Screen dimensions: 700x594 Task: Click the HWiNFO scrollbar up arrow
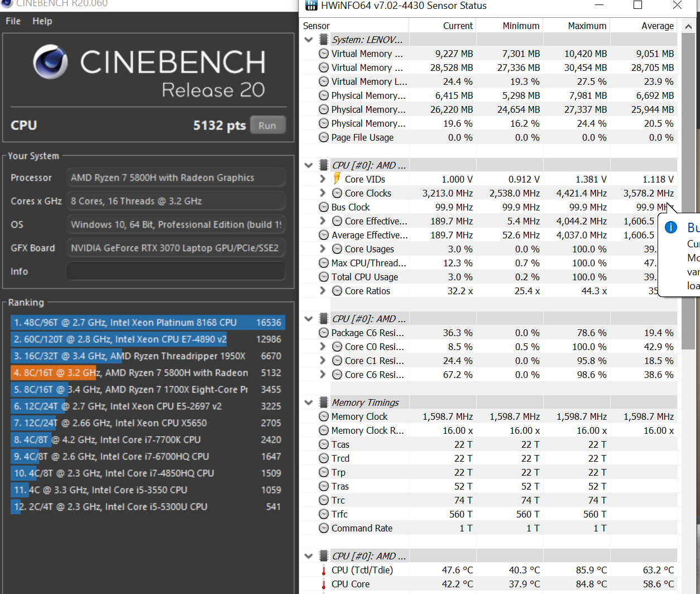[x=688, y=26]
